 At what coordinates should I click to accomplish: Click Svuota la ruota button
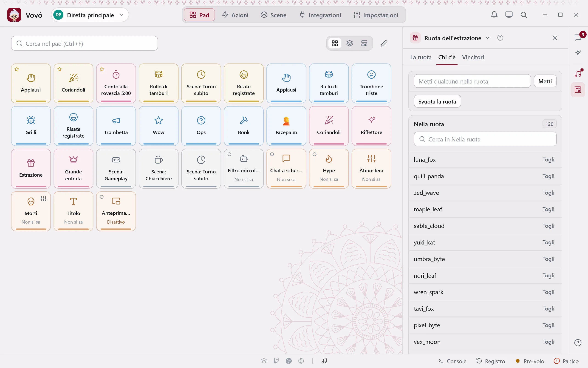[437, 101]
